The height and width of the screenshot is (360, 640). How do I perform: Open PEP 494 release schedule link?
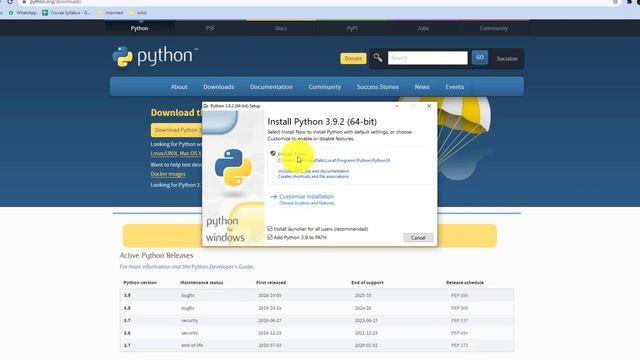point(459,333)
